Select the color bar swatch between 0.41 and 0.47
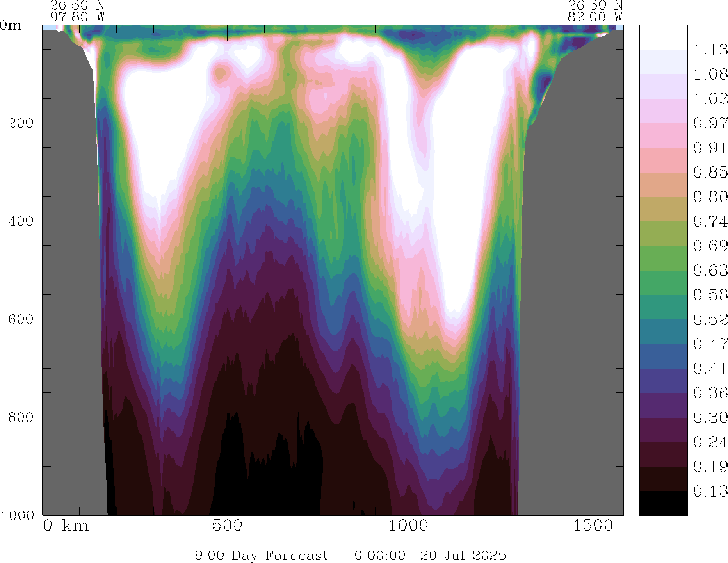The height and width of the screenshot is (563, 728). (x=663, y=356)
